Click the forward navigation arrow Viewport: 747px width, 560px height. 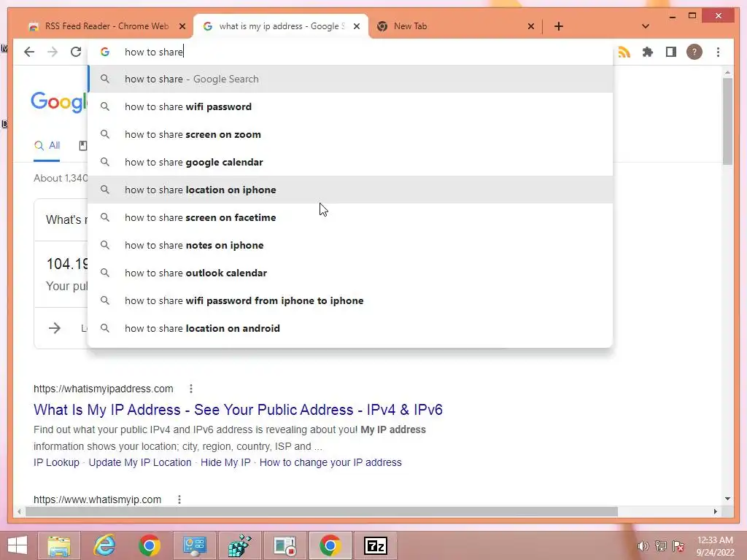[53, 52]
